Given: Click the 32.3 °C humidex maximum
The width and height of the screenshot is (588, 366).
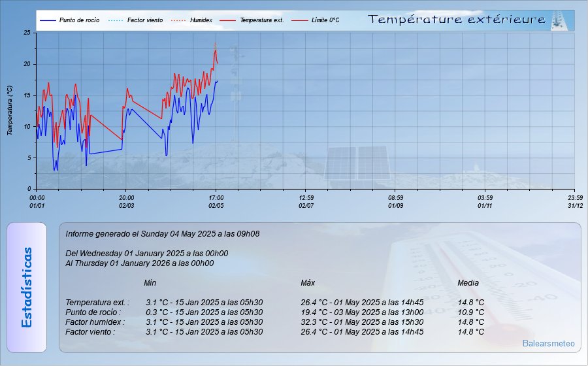Looking at the screenshot, I should click(x=362, y=322).
